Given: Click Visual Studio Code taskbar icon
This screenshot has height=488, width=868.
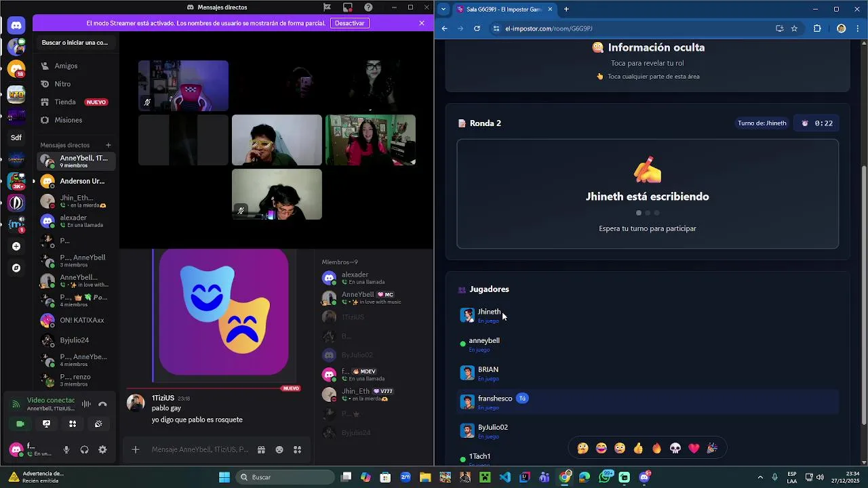Looking at the screenshot, I should [x=505, y=477].
